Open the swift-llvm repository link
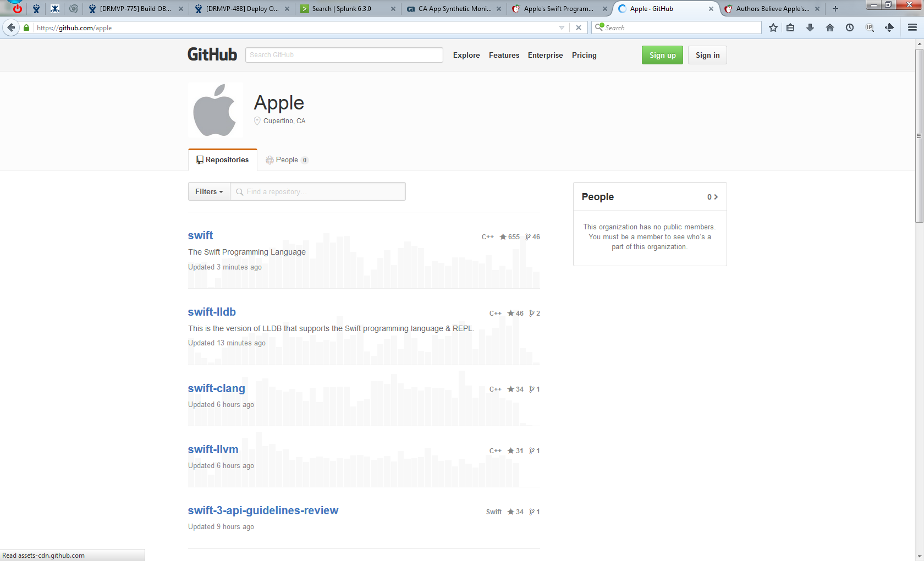The image size is (924, 561). tap(213, 449)
